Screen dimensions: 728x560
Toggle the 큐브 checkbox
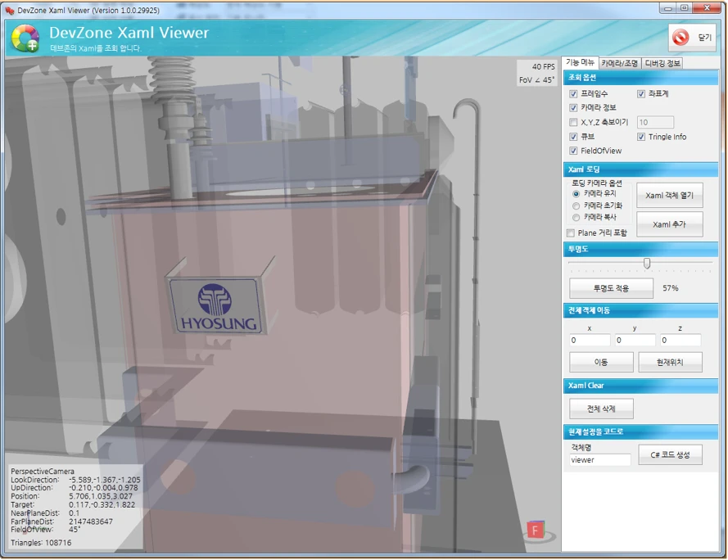tap(573, 137)
